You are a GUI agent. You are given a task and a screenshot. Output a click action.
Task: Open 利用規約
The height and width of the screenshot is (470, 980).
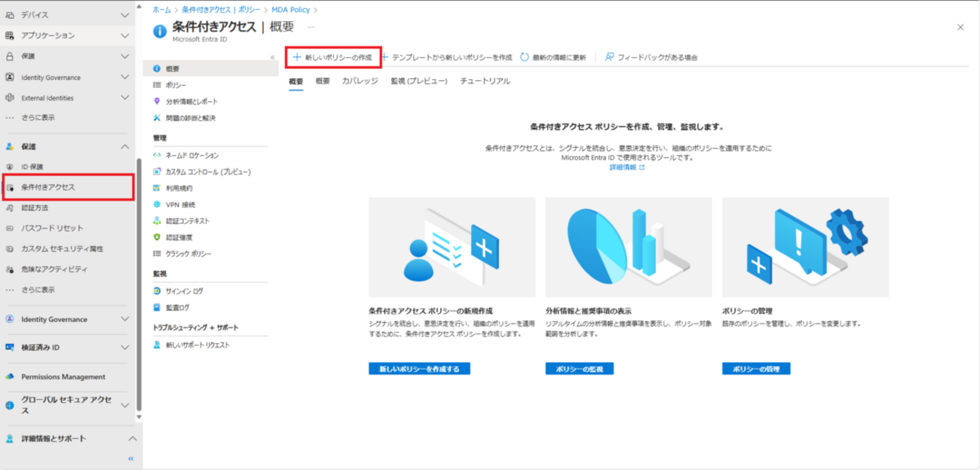[179, 188]
